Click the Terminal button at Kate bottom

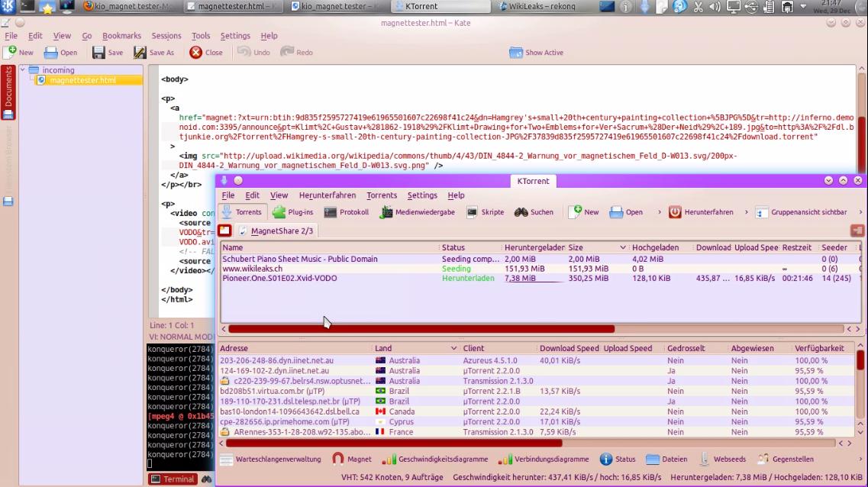pyautogui.click(x=173, y=479)
